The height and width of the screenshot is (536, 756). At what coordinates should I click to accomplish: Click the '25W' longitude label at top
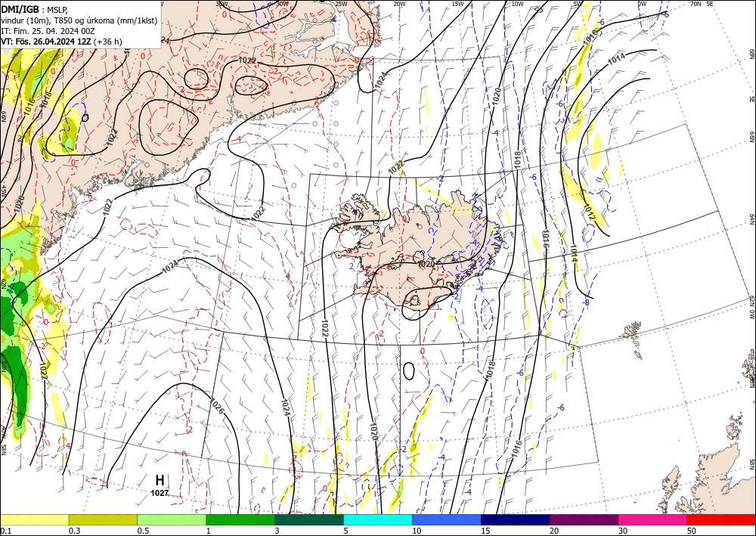341,4
